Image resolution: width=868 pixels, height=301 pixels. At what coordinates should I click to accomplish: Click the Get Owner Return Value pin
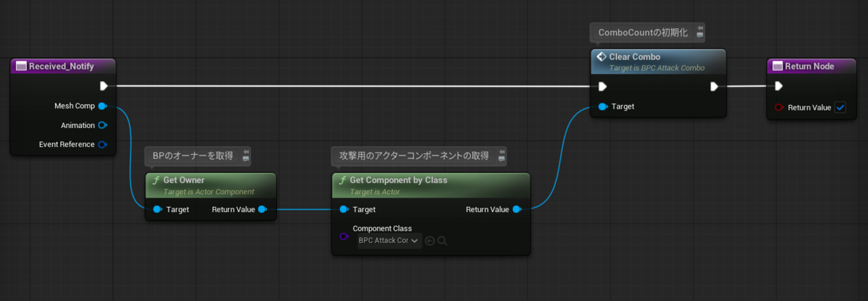262,210
